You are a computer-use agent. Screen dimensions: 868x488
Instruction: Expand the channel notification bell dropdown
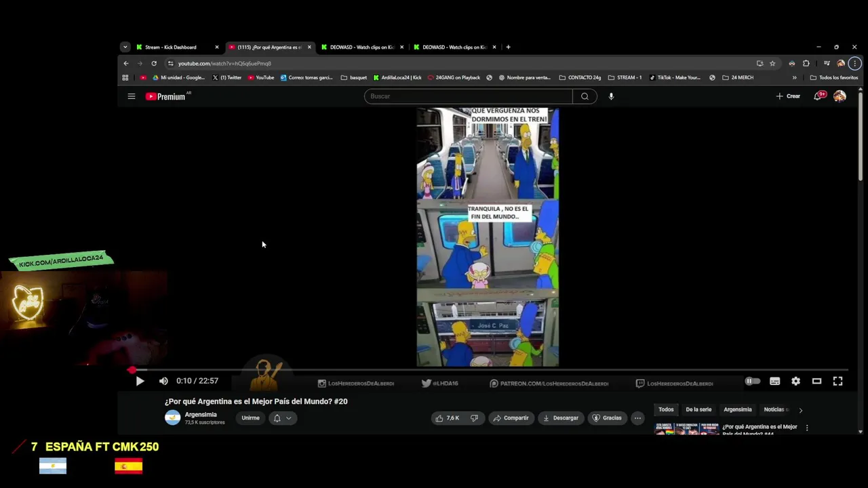(x=282, y=418)
